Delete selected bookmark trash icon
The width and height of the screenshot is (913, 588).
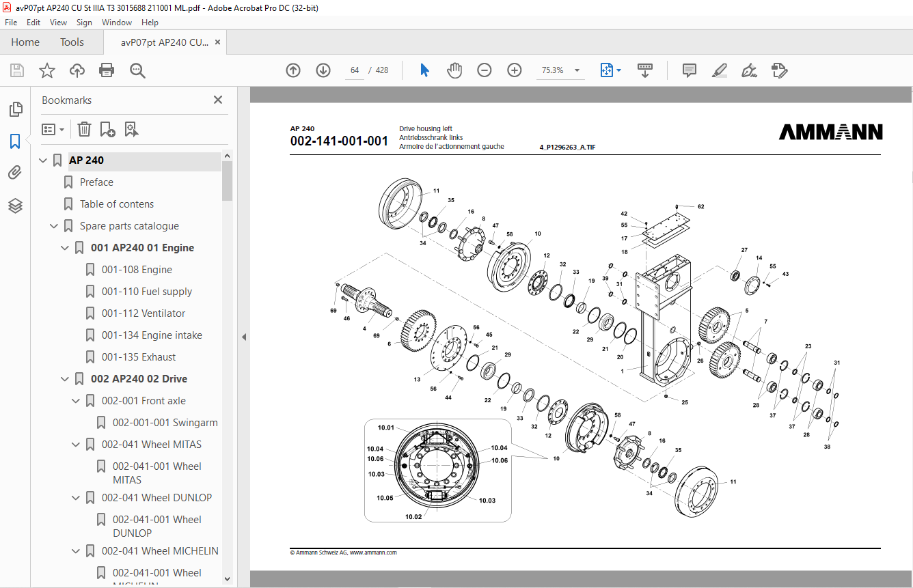(84, 129)
